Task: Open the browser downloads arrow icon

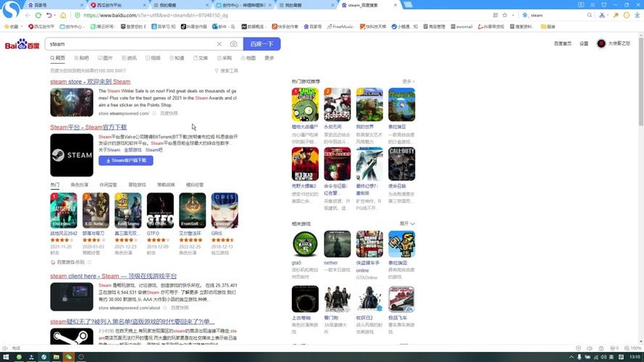Action: coord(637,15)
